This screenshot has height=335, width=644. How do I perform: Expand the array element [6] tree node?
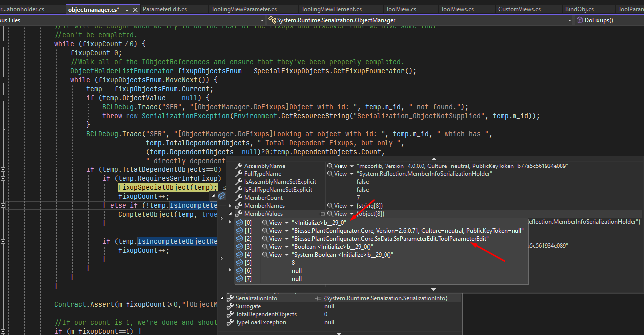pyautogui.click(x=230, y=271)
